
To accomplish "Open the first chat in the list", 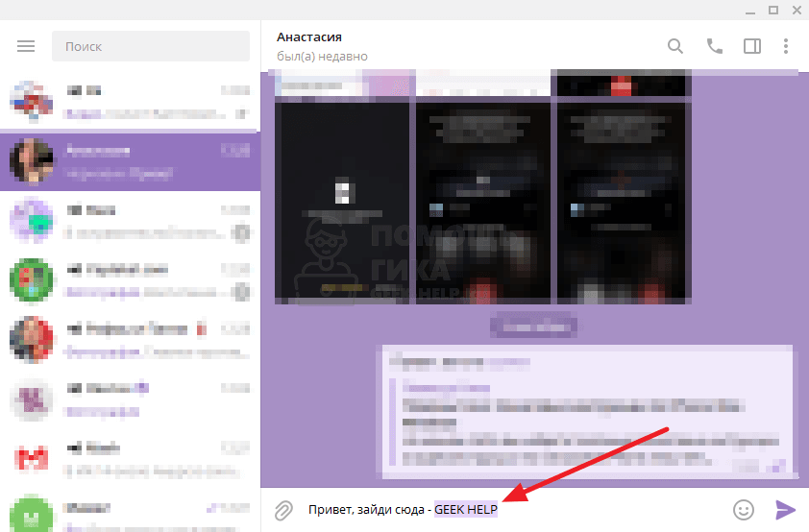I will point(130,101).
